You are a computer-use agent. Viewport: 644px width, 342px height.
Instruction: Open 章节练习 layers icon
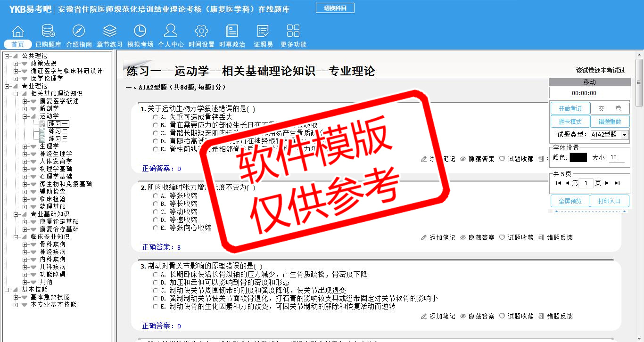coord(109,32)
